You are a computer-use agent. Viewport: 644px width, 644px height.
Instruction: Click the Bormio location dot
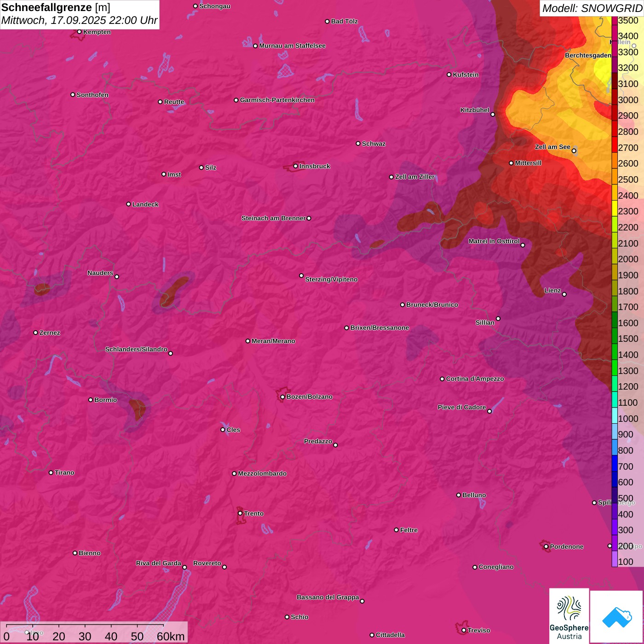click(x=91, y=400)
